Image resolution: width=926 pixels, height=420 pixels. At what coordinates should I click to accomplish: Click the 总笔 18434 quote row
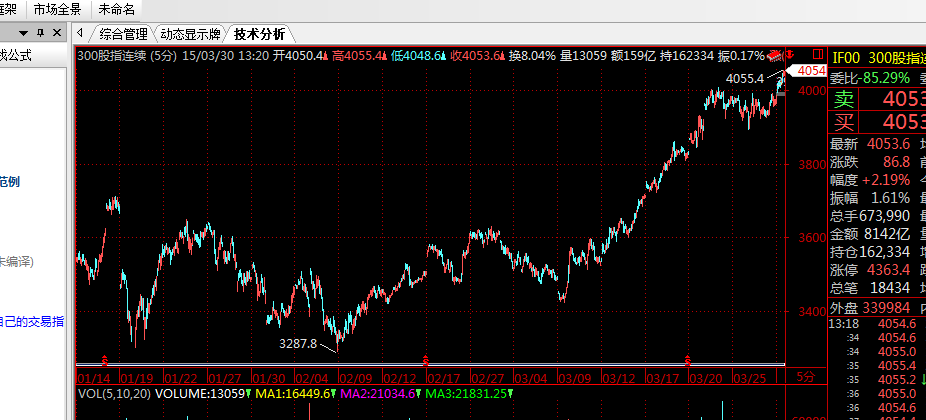(871, 288)
